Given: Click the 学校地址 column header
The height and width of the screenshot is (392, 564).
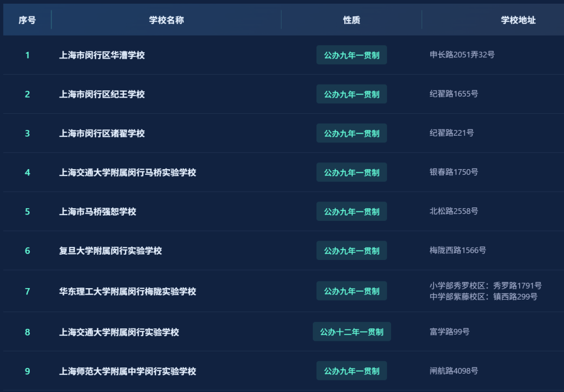Looking at the screenshot, I should [518, 20].
